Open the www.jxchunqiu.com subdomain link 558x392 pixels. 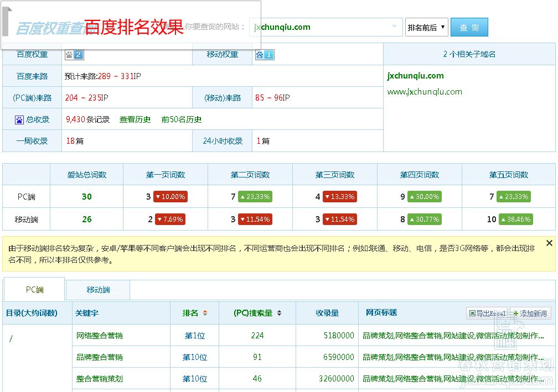coord(425,92)
